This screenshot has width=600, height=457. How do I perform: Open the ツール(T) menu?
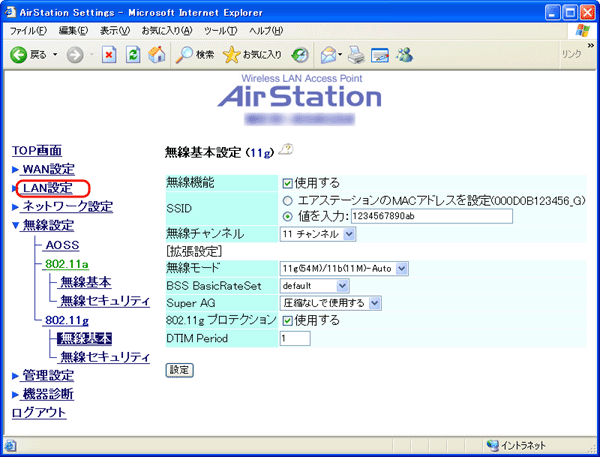click(x=220, y=31)
